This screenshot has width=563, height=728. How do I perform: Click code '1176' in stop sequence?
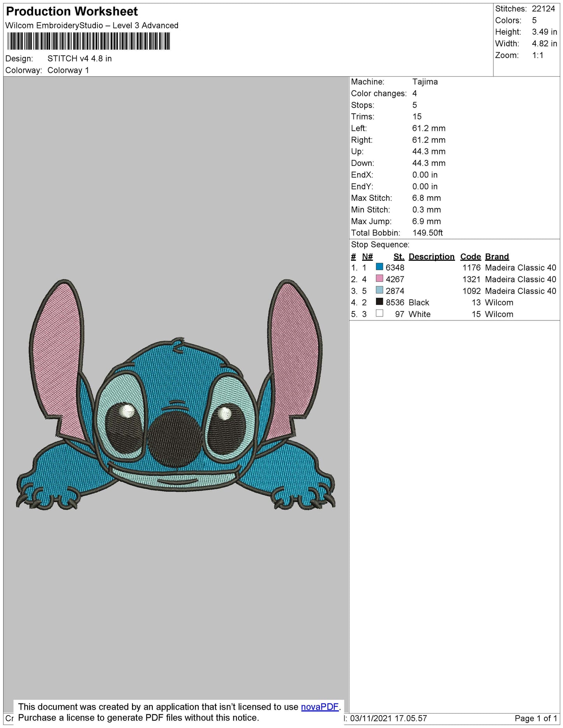coord(471,267)
